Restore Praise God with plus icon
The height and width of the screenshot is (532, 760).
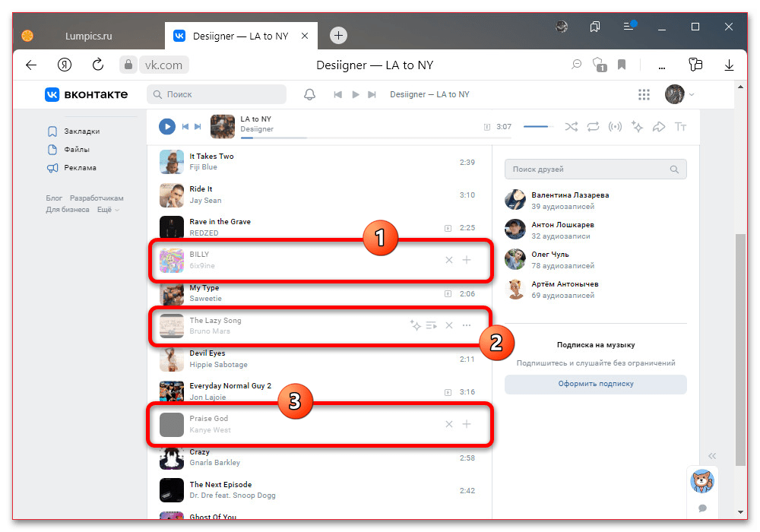click(x=467, y=424)
